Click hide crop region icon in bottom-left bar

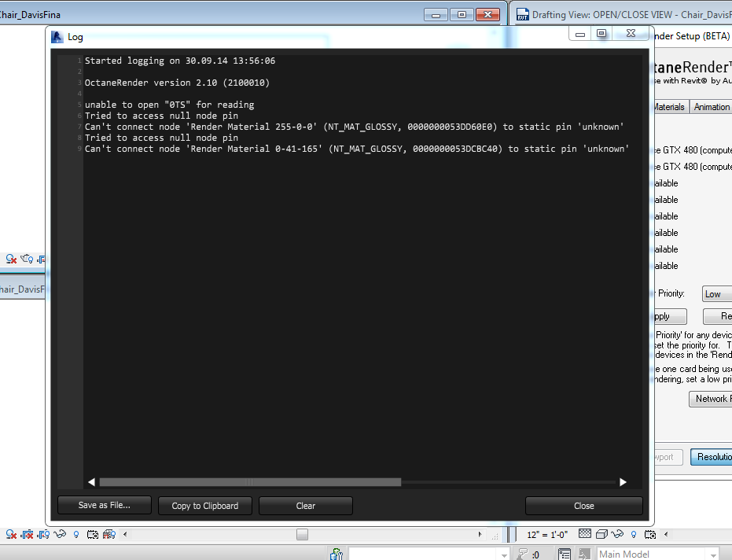[27, 534]
